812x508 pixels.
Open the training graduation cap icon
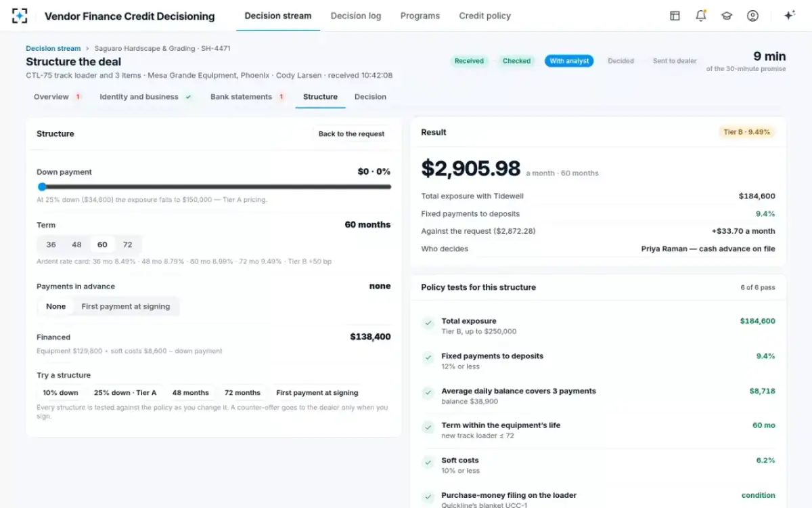coord(727,16)
